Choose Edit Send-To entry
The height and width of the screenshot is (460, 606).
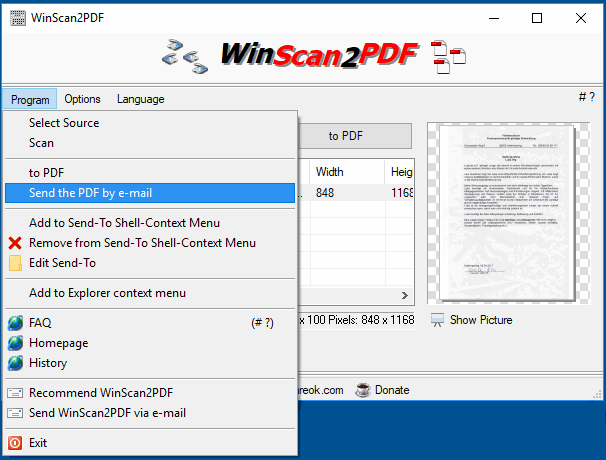point(150,263)
